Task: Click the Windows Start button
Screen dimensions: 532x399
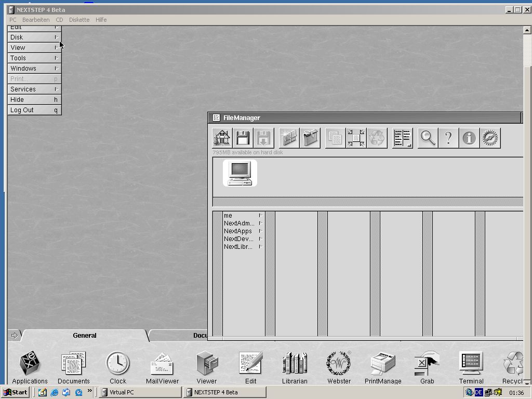Action: coord(15,392)
